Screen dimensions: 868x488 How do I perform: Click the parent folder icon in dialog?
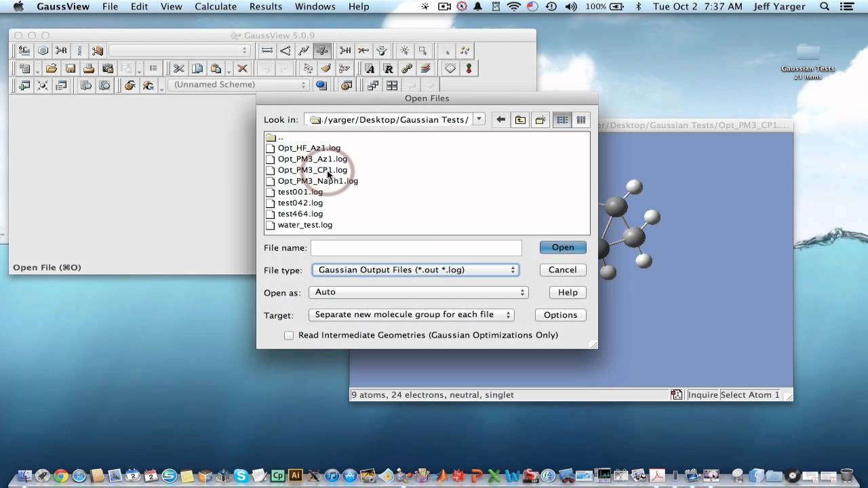(x=520, y=120)
